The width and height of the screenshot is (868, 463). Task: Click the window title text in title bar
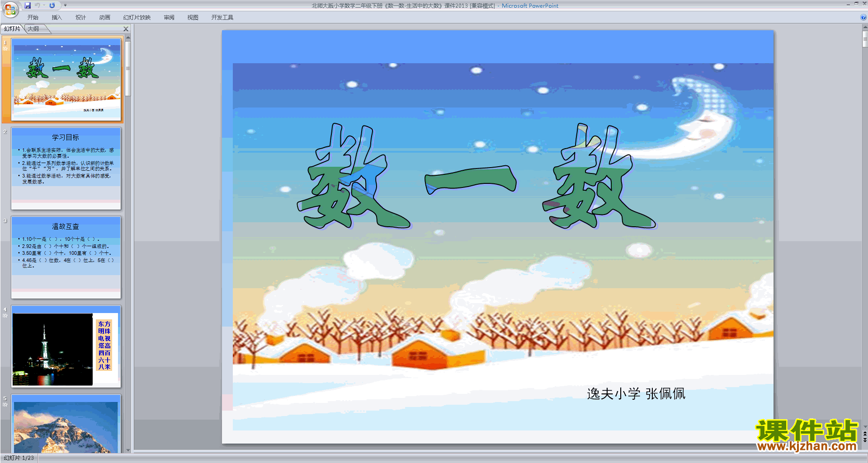tap(435, 6)
